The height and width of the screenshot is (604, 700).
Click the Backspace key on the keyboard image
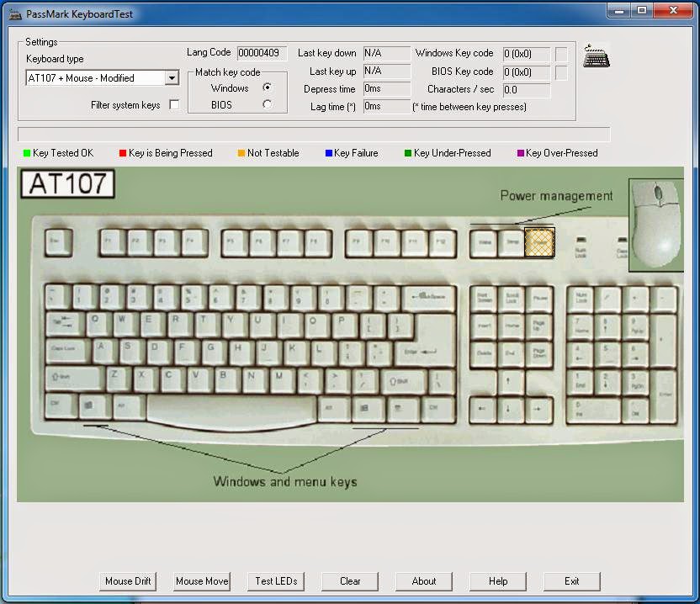point(429,297)
